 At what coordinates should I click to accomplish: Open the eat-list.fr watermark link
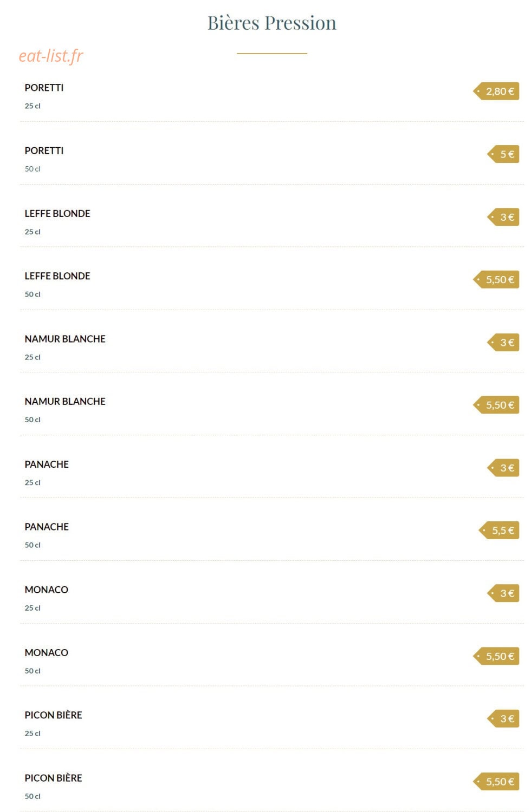[x=51, y=55]
